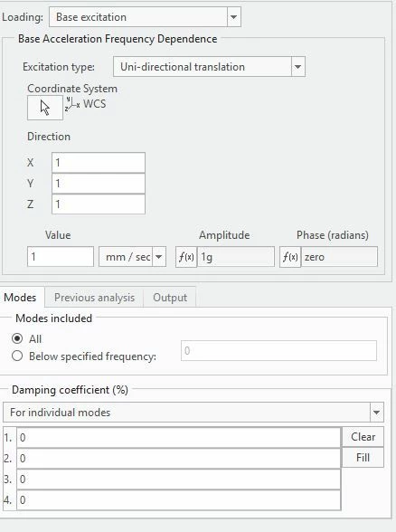Click the Phase field showing zero

pyautogui.click(x=339, y=257)
